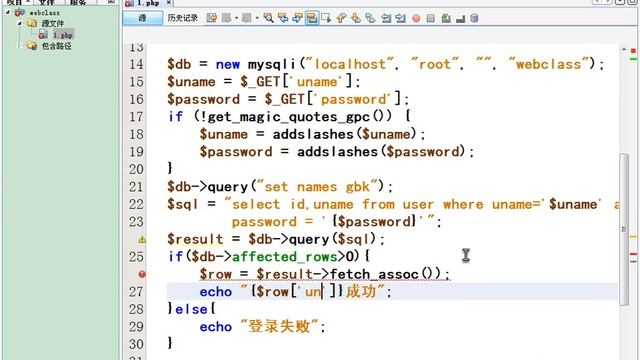Click vertical scrollbar thumb of editor

pyautogui.click(x=624, y=229)
